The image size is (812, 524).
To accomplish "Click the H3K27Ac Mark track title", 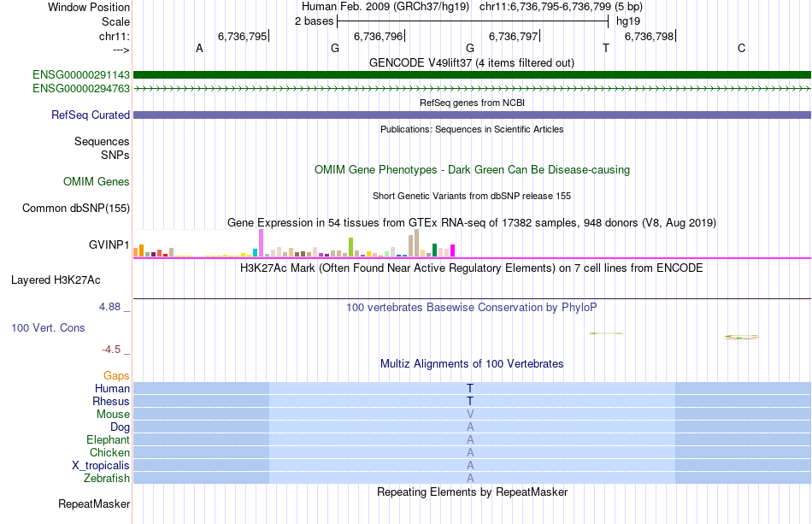I will pos(472,268).
